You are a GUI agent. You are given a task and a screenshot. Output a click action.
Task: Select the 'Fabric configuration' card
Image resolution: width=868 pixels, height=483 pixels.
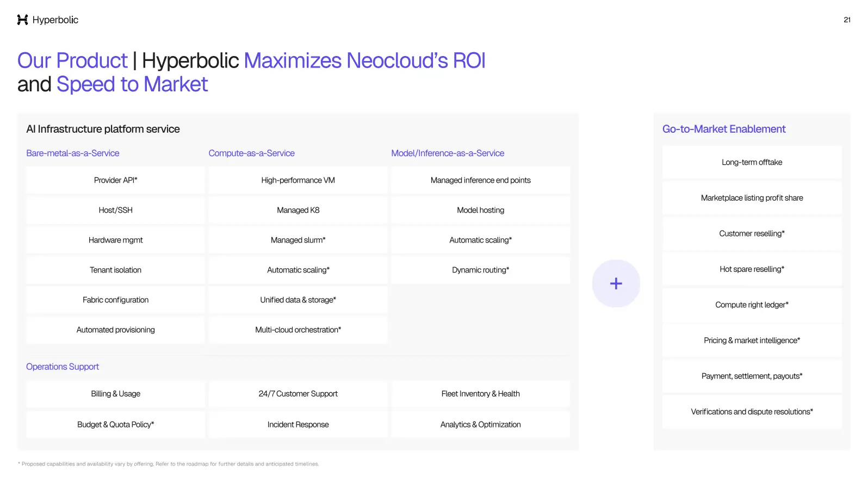pyautogui.click(x=115, y=300)
